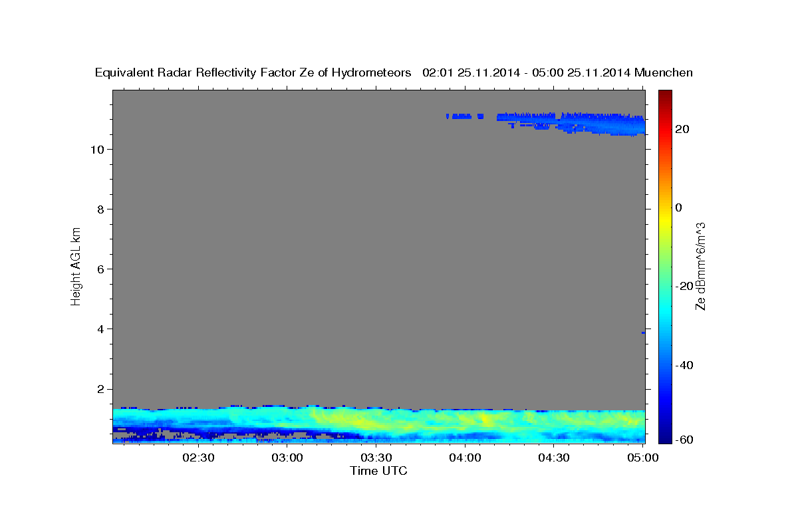Click the '05:00' time tick label
Viewport: 798px width, 532px height.
642,458
